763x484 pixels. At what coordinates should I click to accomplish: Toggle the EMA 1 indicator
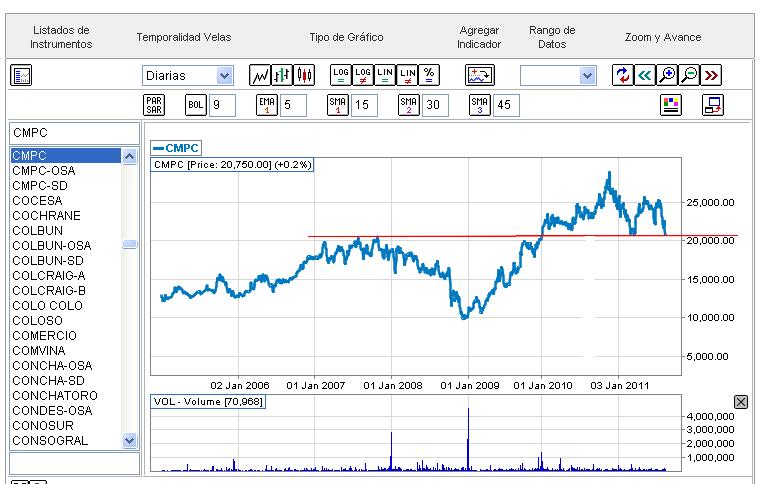coord(266,105)
